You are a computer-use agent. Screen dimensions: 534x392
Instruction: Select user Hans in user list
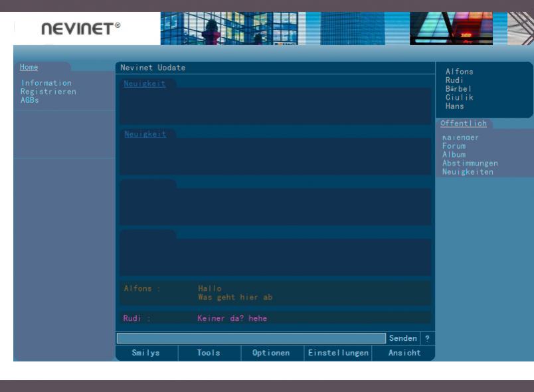click(455, 106)
